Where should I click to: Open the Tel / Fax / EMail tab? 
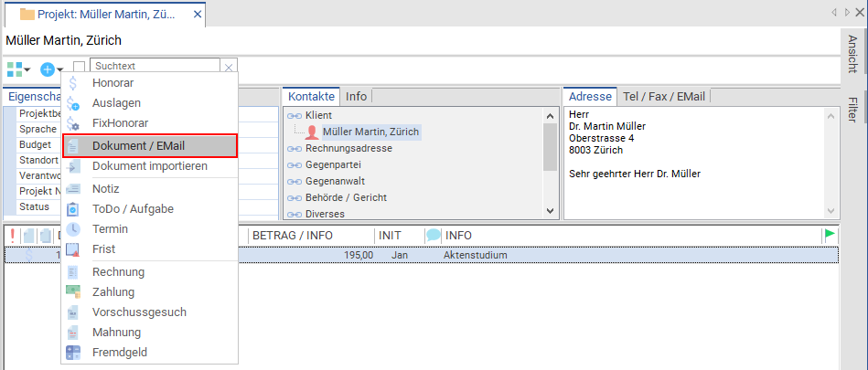point(664,96)
